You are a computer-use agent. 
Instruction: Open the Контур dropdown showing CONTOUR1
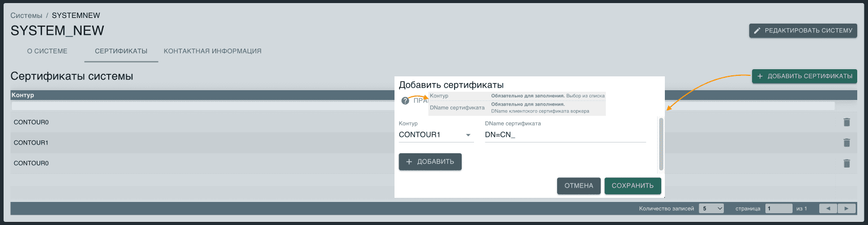pyautogui.click(x=435, y=135)
